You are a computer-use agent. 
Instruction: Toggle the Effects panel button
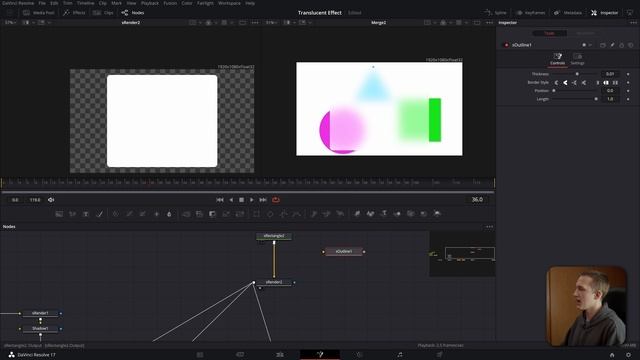coord(74,13)
